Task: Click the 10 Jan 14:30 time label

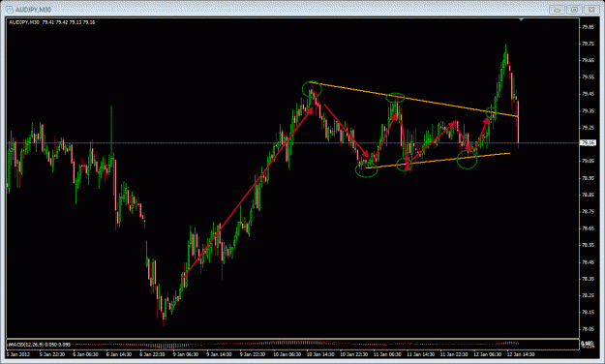Action: [x=320, y=354]
